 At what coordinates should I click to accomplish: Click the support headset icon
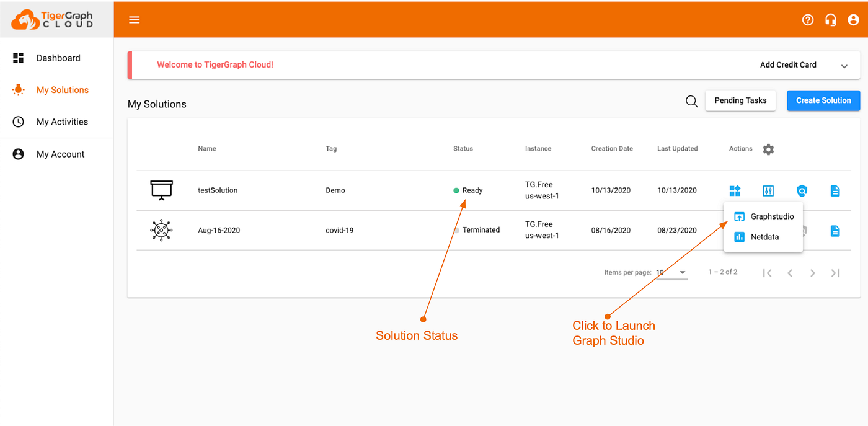pos(831,20)
